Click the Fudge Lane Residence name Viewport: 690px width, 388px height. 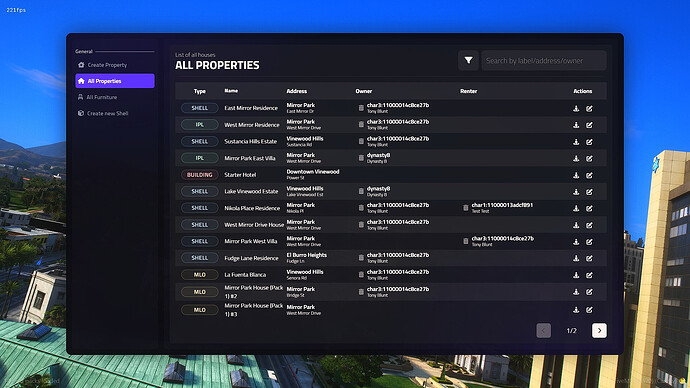point(251,258)
